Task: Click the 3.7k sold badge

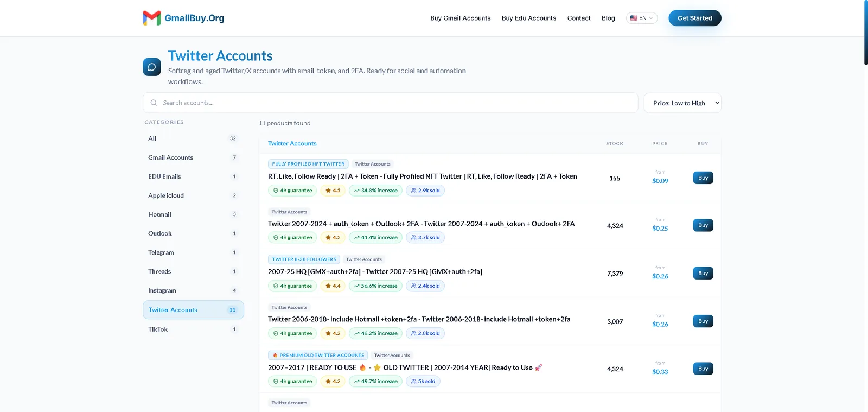Action: (x=425, y=238)
